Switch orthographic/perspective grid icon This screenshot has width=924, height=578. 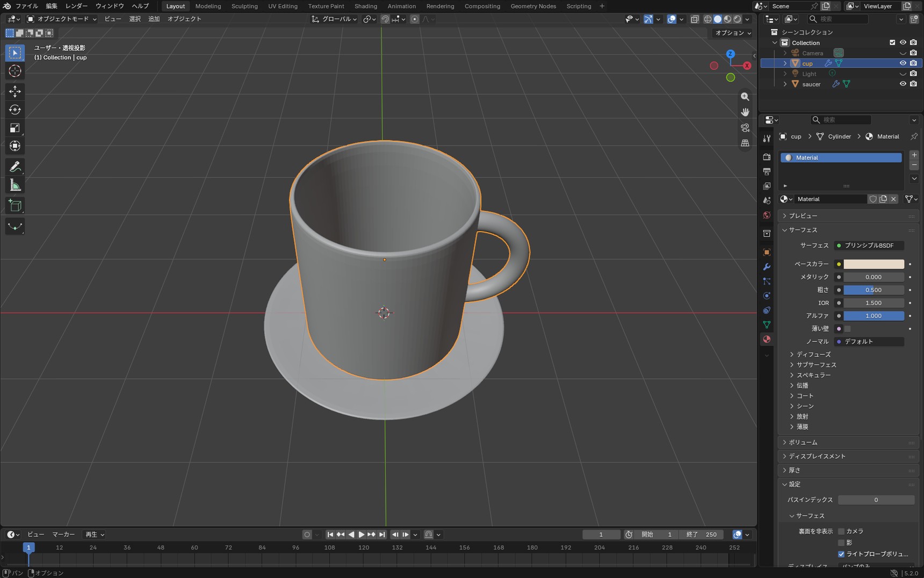pos(745,143)
